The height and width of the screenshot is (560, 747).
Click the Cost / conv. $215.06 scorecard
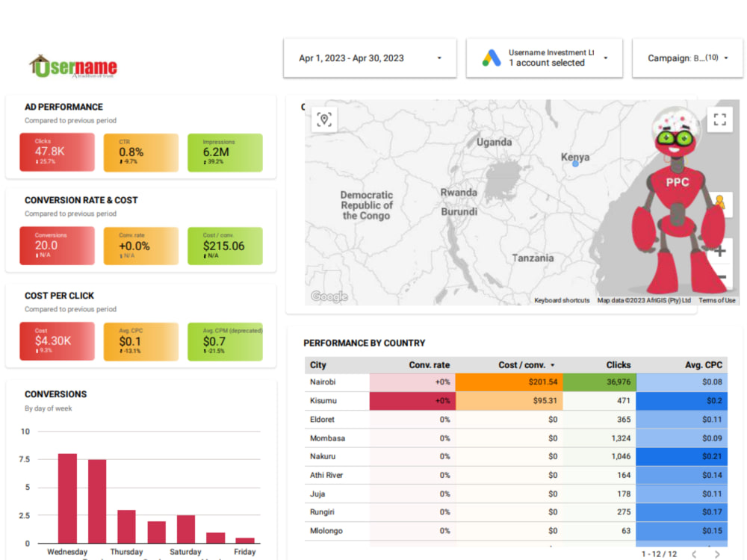click(225, 246)
